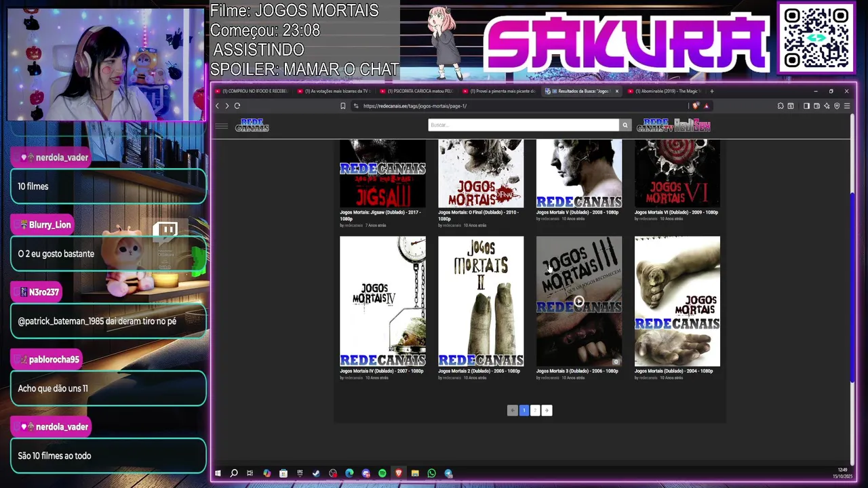Open Microsoft Edge from taskbar
This screenshot has width=868, height=488.
point(349,473)
